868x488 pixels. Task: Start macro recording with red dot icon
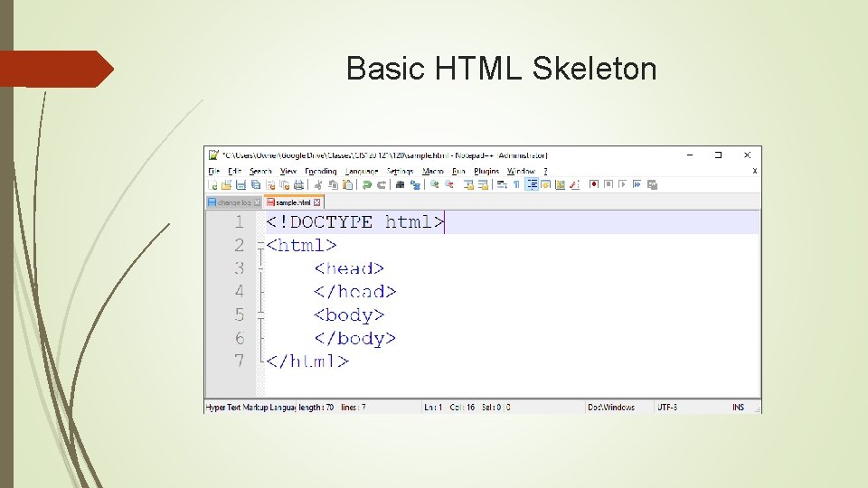(594, 184)
